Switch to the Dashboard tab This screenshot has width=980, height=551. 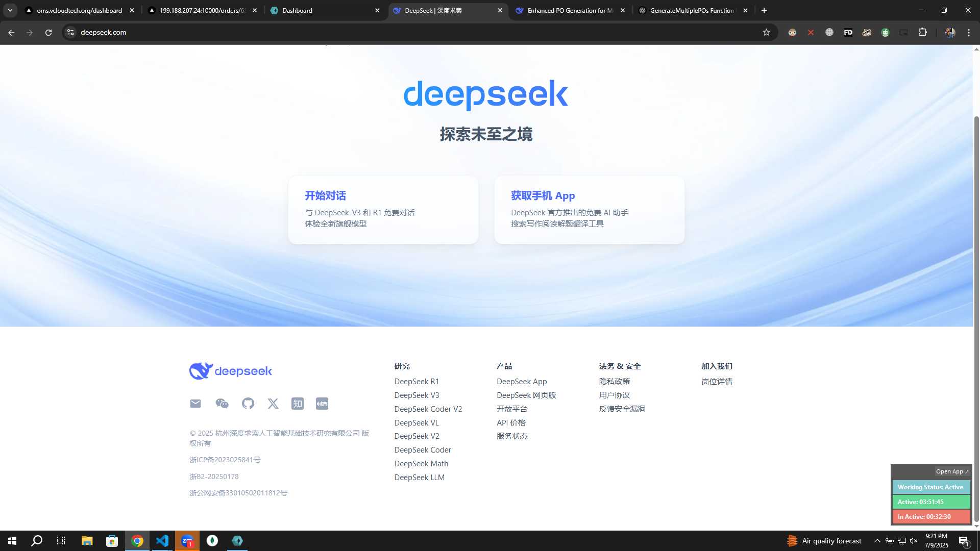[x=325, y=10]
